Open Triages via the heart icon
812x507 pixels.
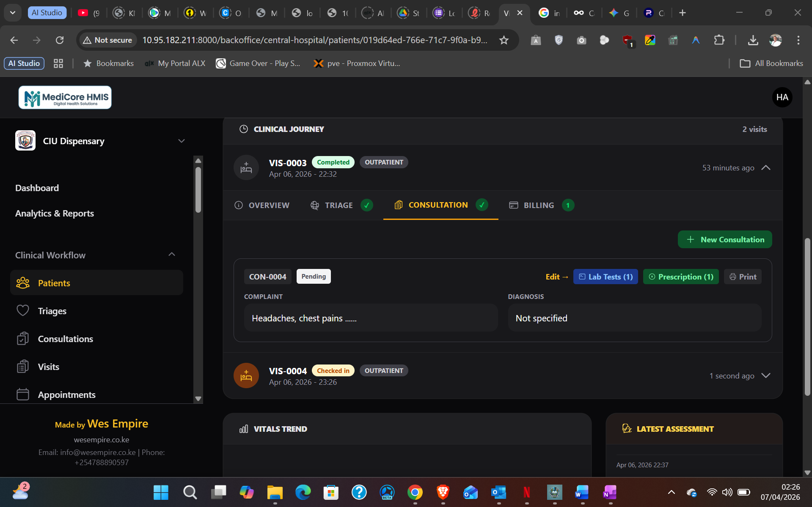coord(23,311)
